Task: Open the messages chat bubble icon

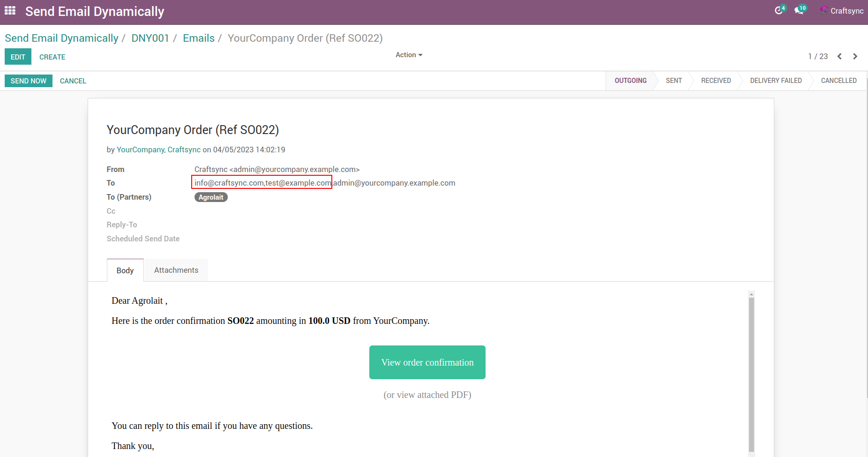Action: 799,11
